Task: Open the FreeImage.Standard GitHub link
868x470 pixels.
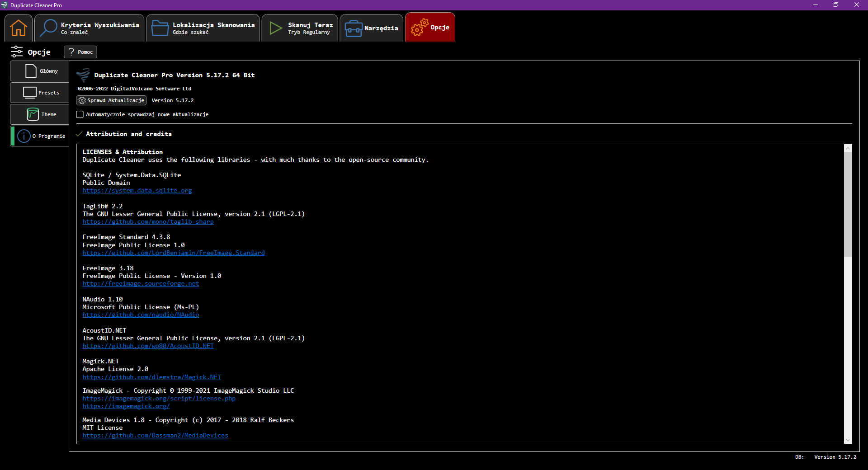Action: point(174,253)
